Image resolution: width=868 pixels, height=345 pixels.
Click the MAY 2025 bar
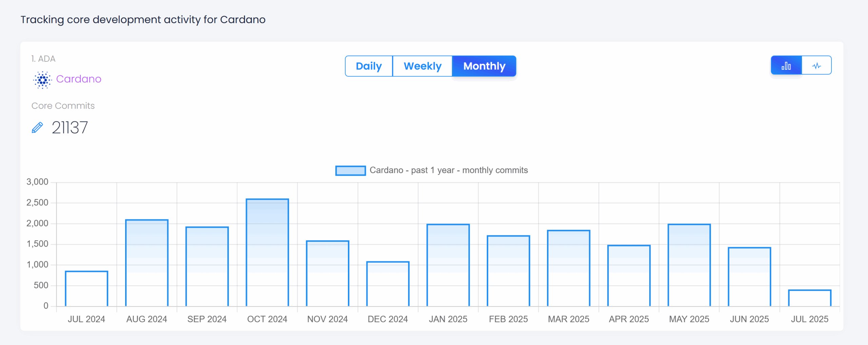[x=689, y=265]
